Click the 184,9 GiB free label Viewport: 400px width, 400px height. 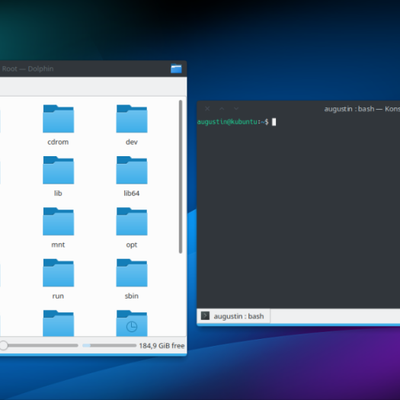coord(162,346)
